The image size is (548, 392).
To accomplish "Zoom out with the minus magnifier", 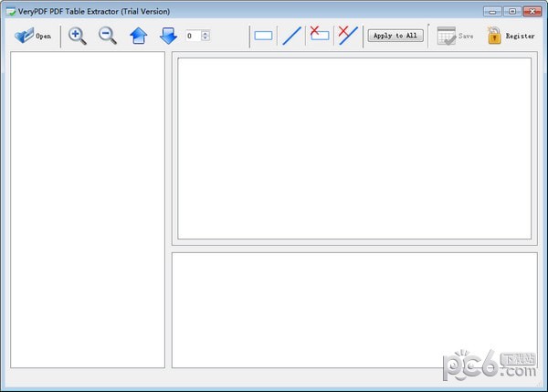I will pos(107,36).
